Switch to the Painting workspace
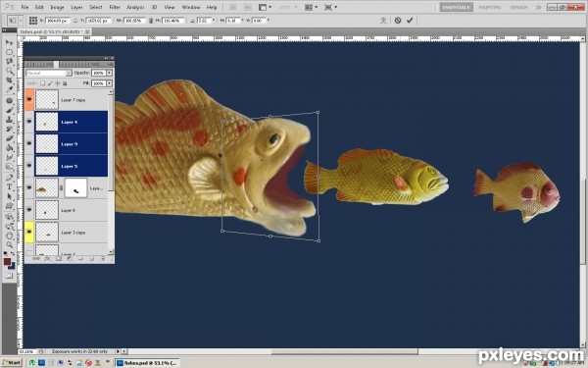 490,7
